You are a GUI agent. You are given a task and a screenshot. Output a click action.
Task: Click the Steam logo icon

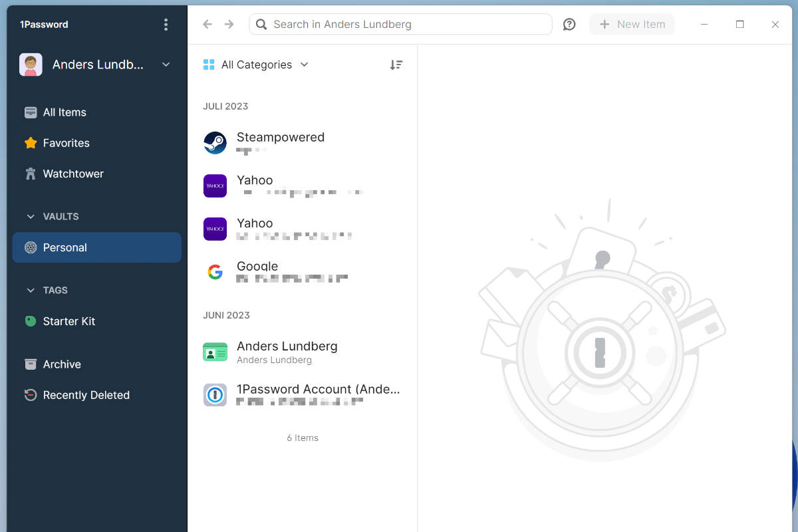[x=215, y=143]
